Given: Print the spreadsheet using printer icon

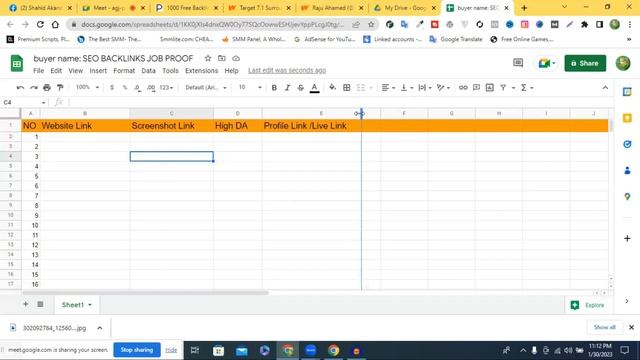Looking at the screenshot, I should [x=47, y=87].
